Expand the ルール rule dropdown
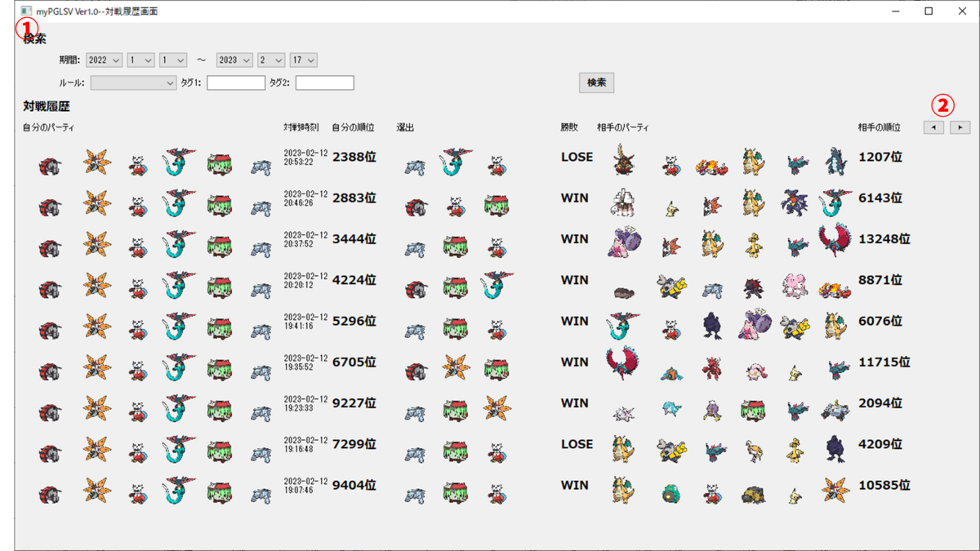 click(x=133, y=83)
